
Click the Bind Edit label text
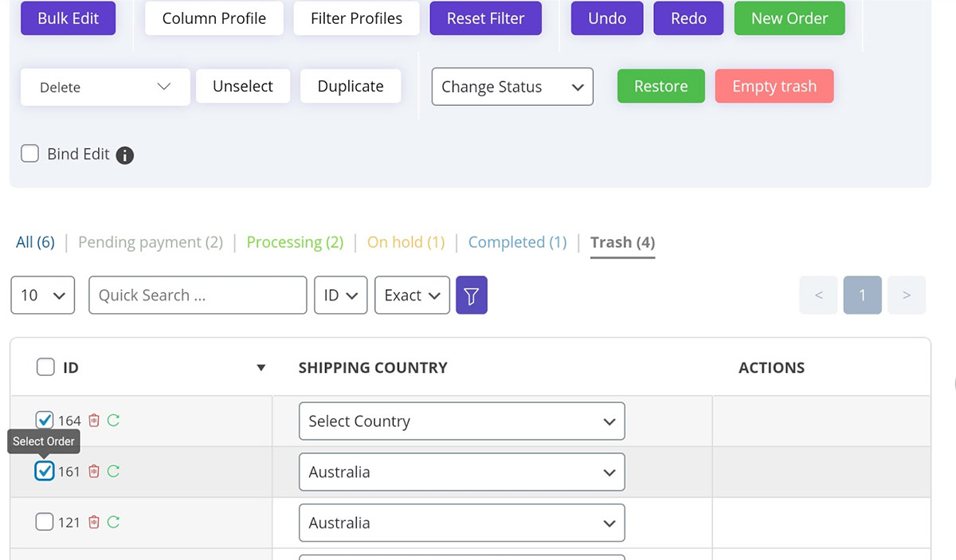tap(78, 155)
